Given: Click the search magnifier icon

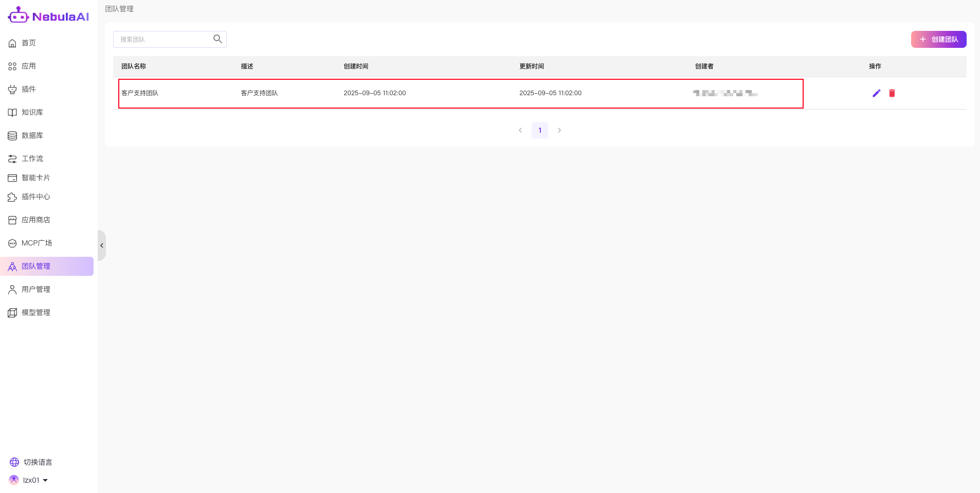Looking at the screenshot, I should pos(217,39).
